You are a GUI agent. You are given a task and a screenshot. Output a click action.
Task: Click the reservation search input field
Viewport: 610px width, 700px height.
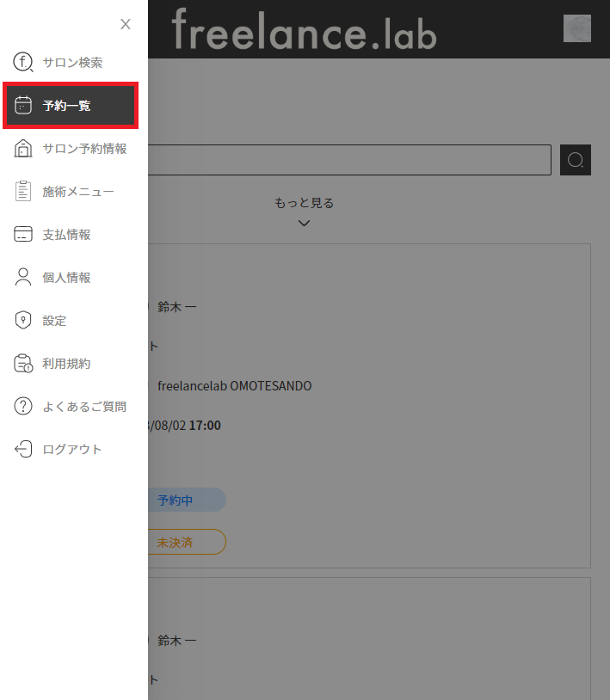click(348, 160)
